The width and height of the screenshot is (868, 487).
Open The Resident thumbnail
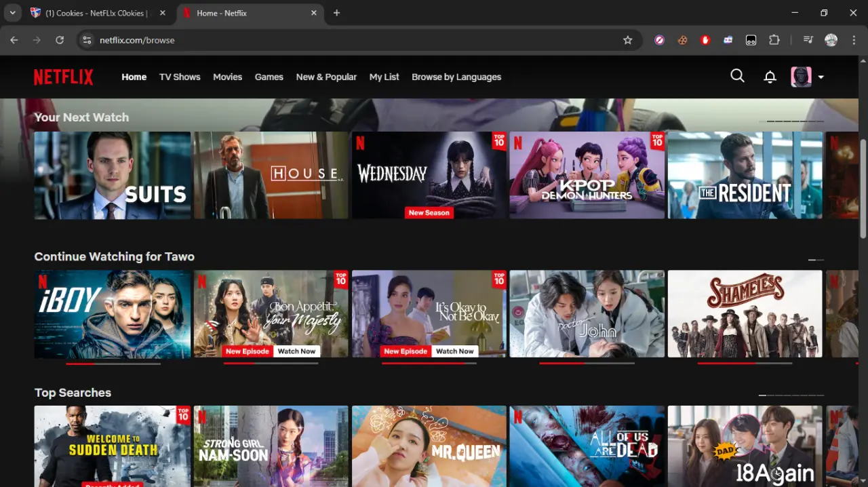pyautogui.click(x=745, y=175)
